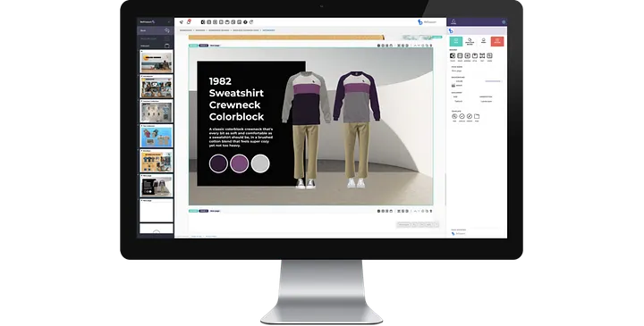
Task: Click the dark purple tag above the slide
Action: (x=204, y=46)
